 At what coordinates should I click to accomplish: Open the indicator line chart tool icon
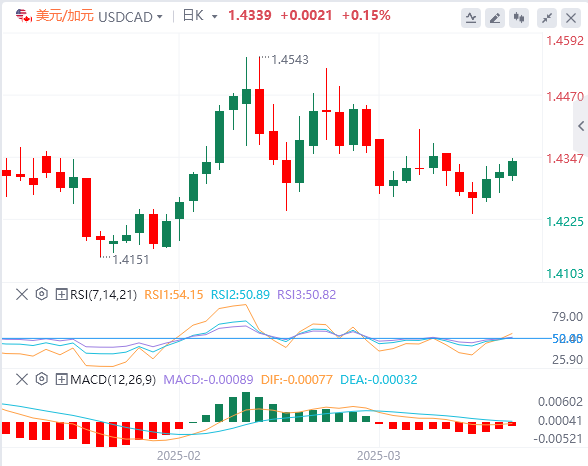tap(471, 18)
